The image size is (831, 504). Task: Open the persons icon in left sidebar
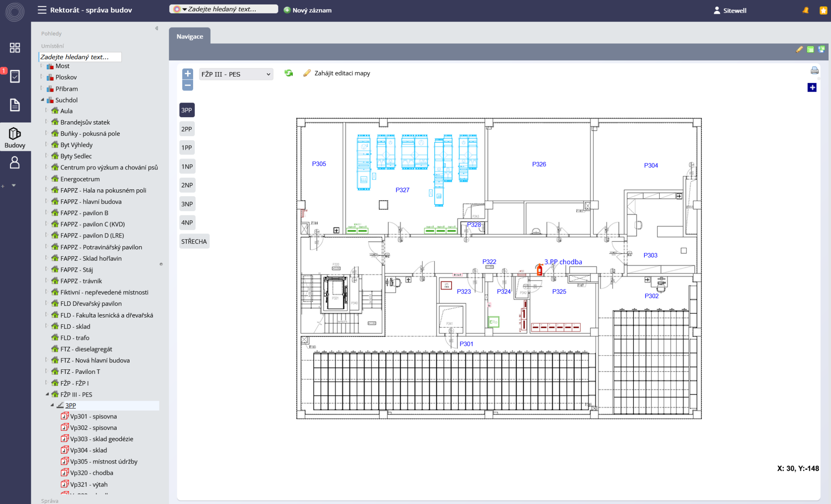[15, 163]
